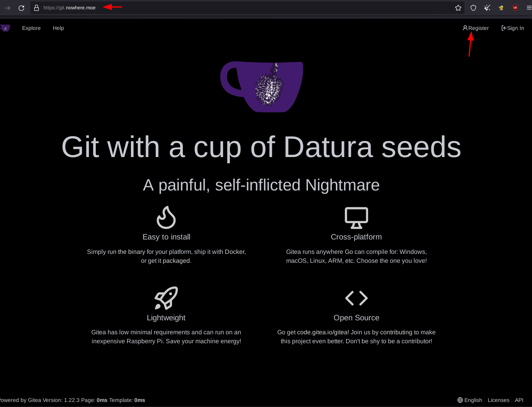Viewport: 532px width, 407px height.
Task: Click the 'Simply run the binary' description text
Action: click(166, 256)
